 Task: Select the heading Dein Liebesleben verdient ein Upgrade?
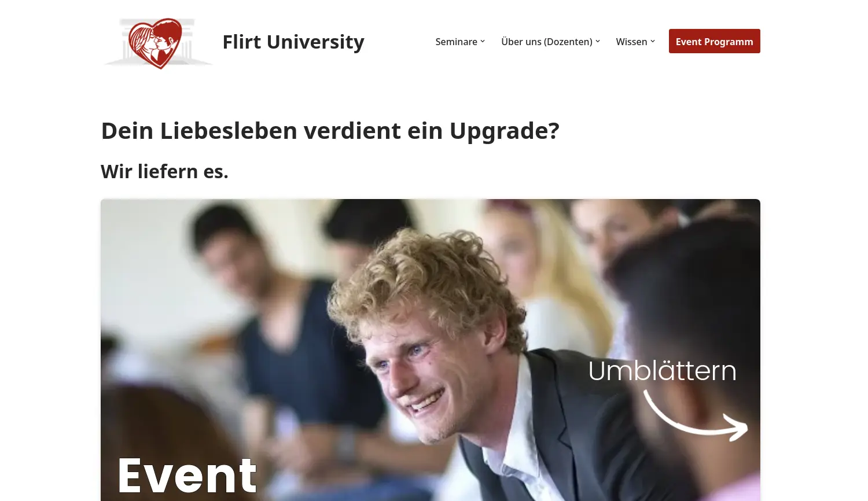(330, 131)
